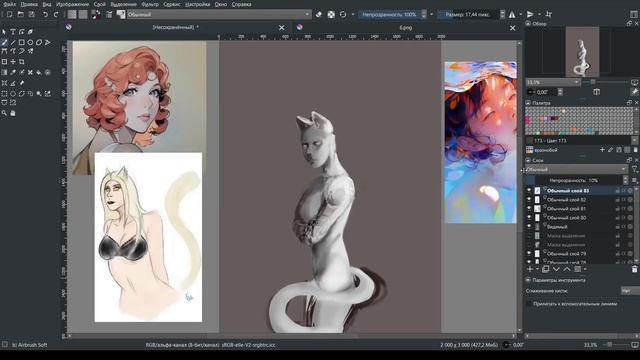
Task: Hide the Видимый layer
Action: coord(529,227)
